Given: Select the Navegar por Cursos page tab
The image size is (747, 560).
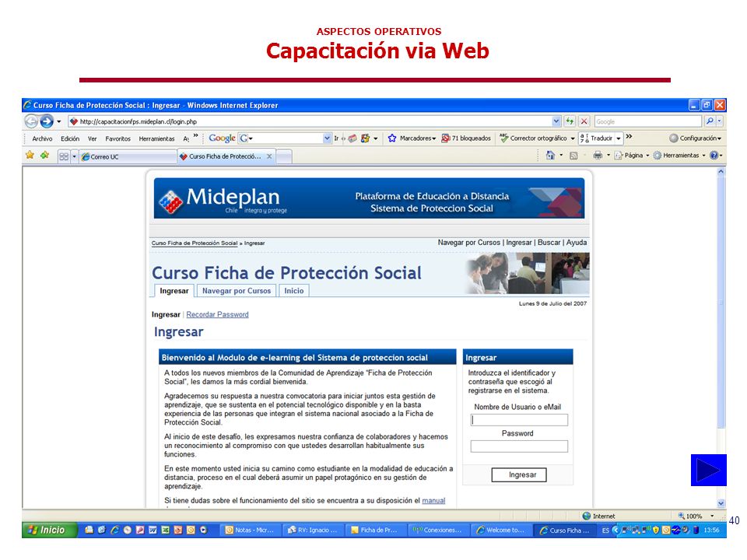Looking at the screenshot, I should pyautogui.click(x=237, y=290).
